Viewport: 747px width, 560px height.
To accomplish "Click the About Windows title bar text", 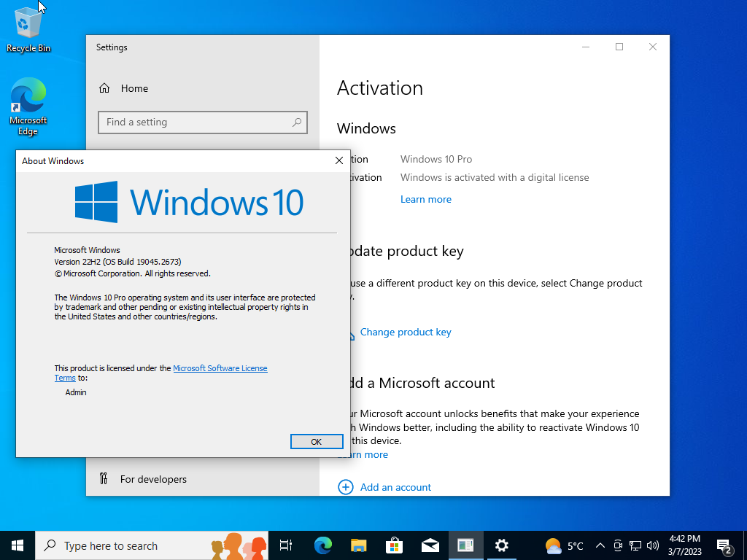I will 53,161.
